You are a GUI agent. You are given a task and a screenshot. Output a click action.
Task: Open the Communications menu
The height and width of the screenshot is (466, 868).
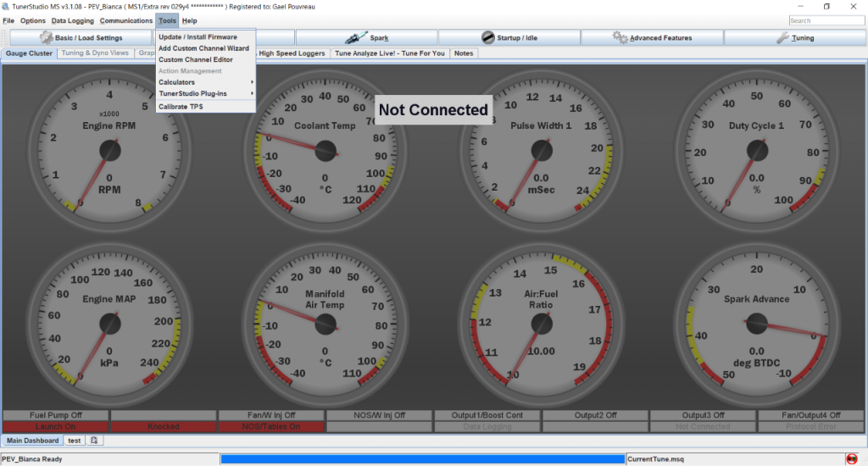click(125, 21)
